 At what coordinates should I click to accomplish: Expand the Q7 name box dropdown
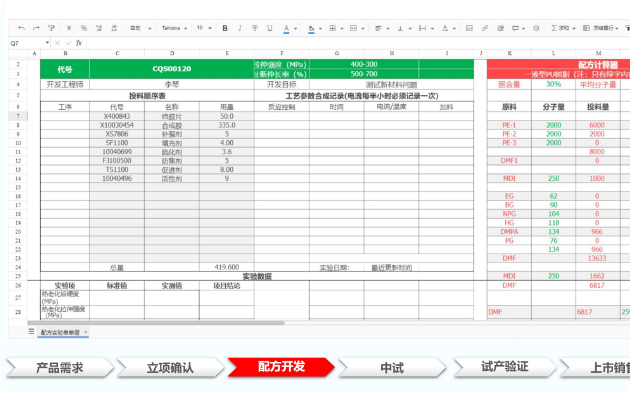click(x=47, y=43)
